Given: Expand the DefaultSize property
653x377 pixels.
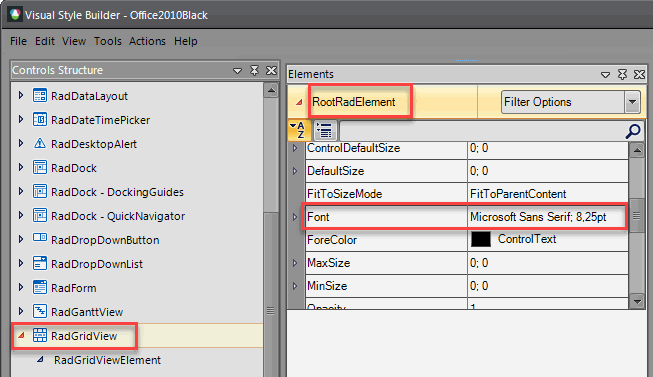Looking at the screenshot, I should (x=295, y=171).
